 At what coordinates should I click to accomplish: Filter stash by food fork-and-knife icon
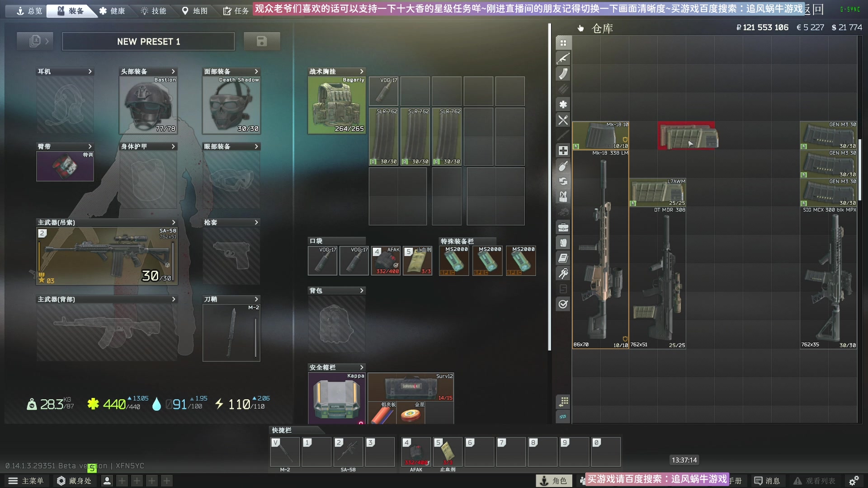point(563,120)
